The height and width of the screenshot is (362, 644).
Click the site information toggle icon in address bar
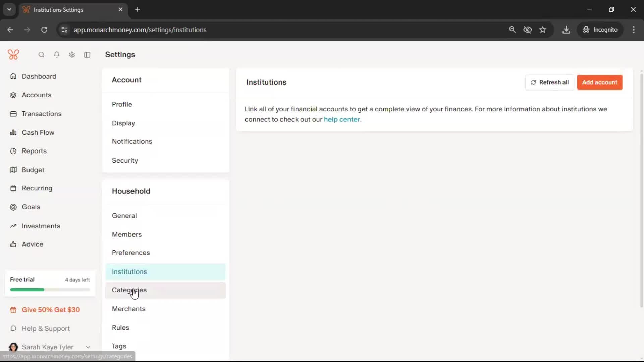pos(64,30)
